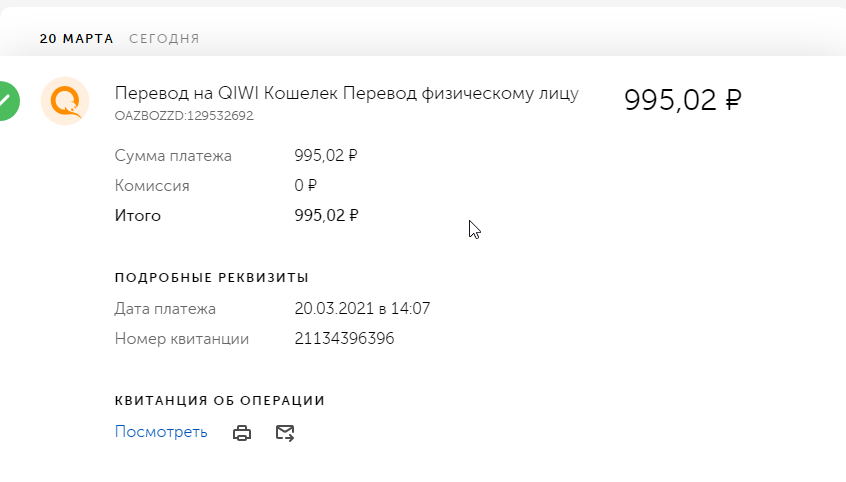Viewport: 846px width, 482px height.
Task: Click the large 995,02 ₽ amount
Action: pyautogui.click(x=683, y=100)
